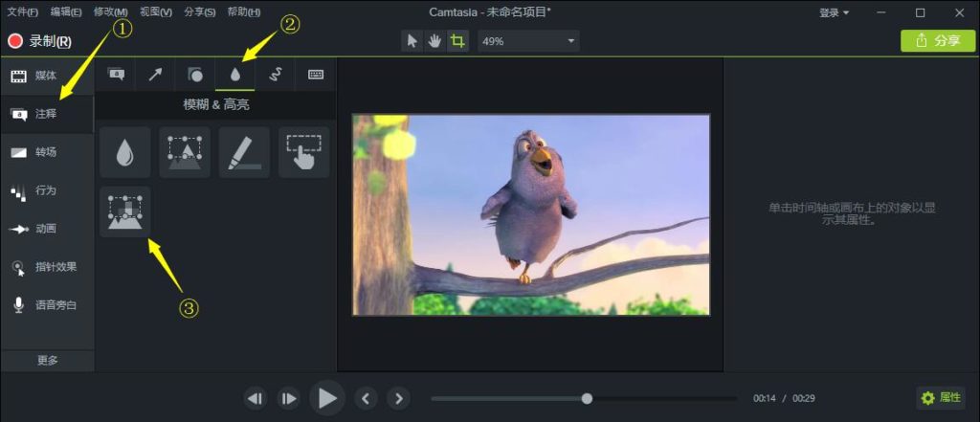
Task: Open the 指针效果 cursor effects panel
Action: pos(47,268)
